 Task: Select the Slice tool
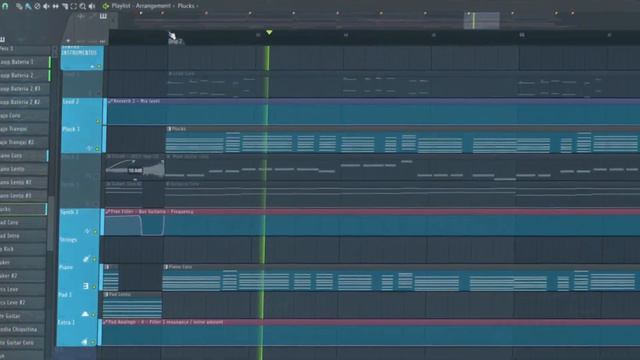point(64,6)
